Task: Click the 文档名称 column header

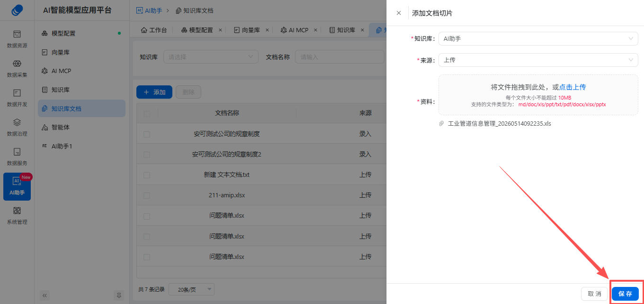Action: coord(227,113)
